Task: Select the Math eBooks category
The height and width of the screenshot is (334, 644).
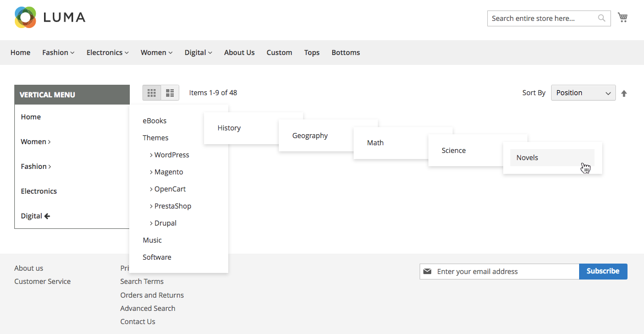Action: 376,143
